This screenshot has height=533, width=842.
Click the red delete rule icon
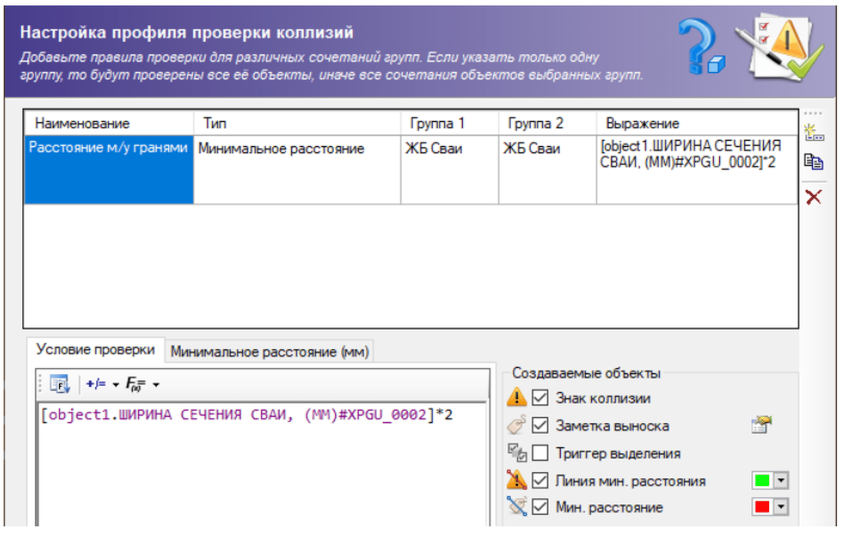tap(814, 196)
